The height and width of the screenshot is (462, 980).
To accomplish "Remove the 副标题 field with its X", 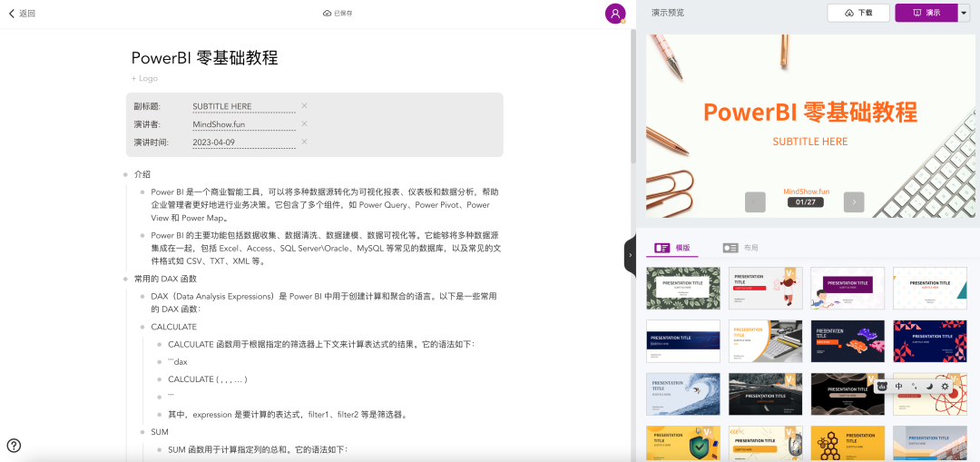I will (304, 105).
